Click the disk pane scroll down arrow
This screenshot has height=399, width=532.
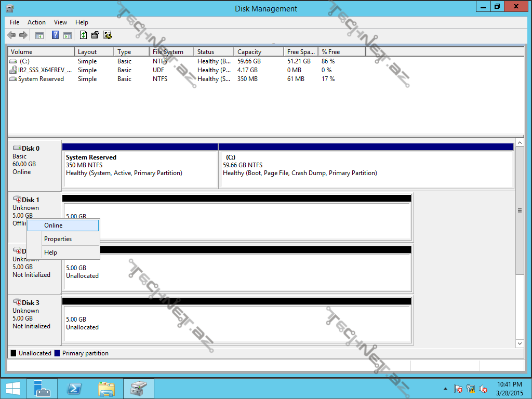tap(520, 343)
